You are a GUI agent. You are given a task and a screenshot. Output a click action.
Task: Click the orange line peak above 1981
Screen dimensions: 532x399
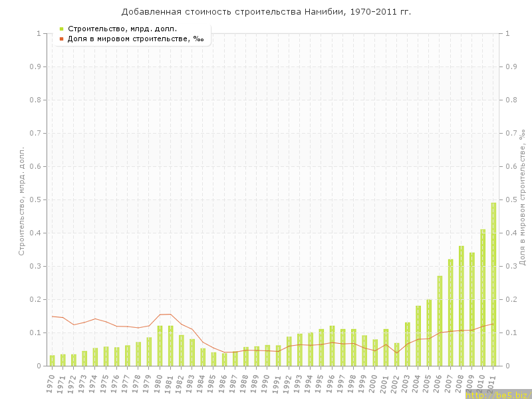pyautogui.click(x=170, y=314)
